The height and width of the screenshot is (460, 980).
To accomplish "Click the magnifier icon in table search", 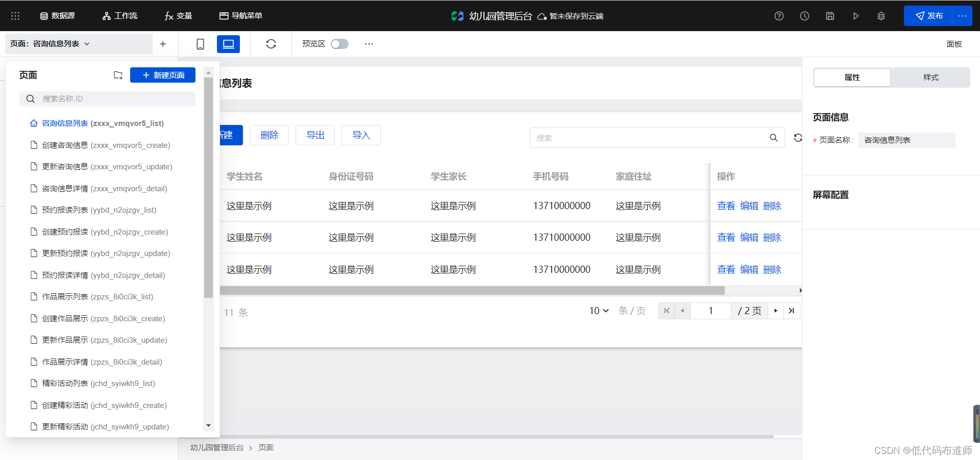I will click(774, 138).
